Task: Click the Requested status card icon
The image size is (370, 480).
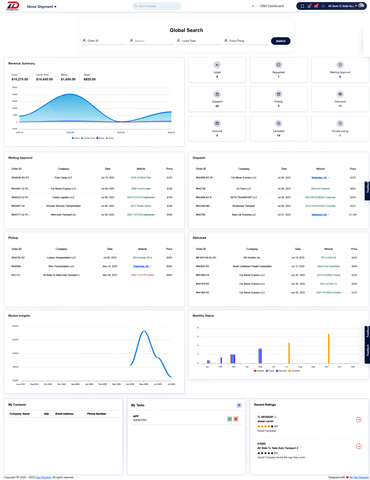Action: point(279,65)
